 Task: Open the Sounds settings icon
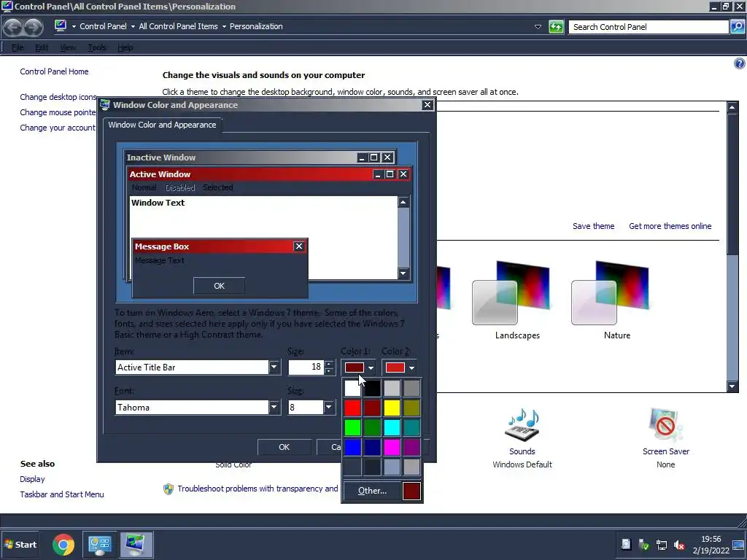[x=522, y=425]
